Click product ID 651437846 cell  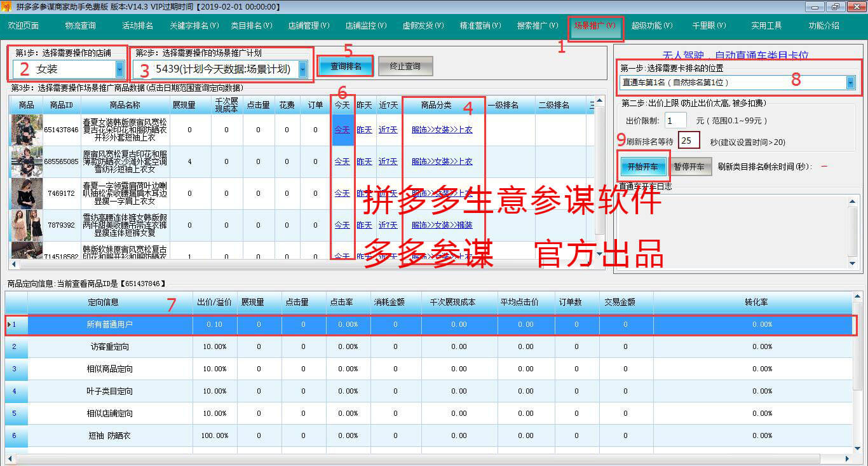pos(62,130)
